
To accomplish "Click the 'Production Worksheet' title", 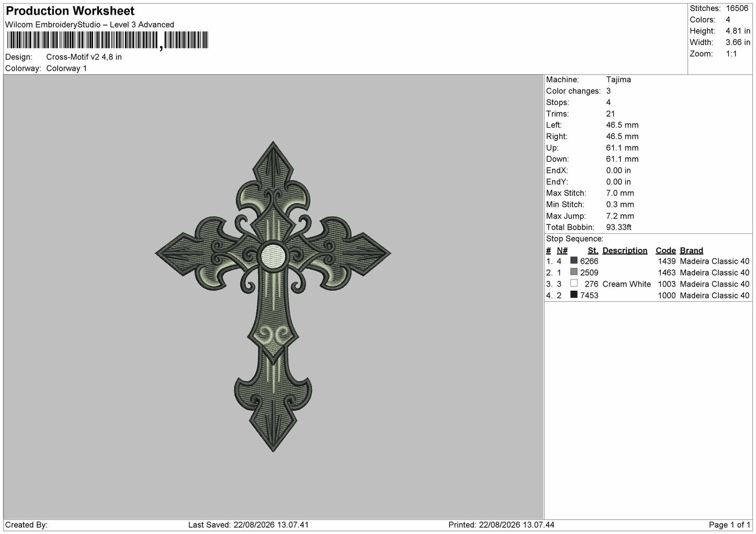I will [70, 11].
